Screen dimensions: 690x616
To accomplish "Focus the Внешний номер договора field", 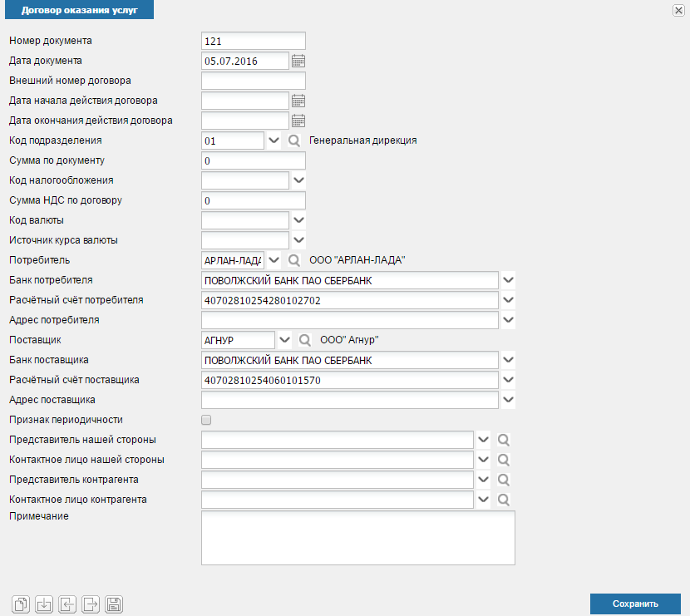I will [254, 81].
